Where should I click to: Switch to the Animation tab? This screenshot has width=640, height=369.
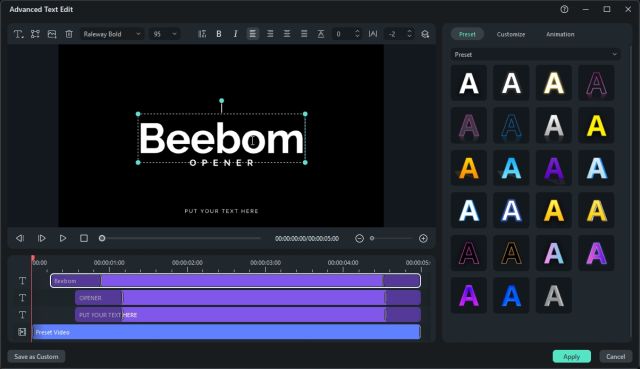pos(560,34)
